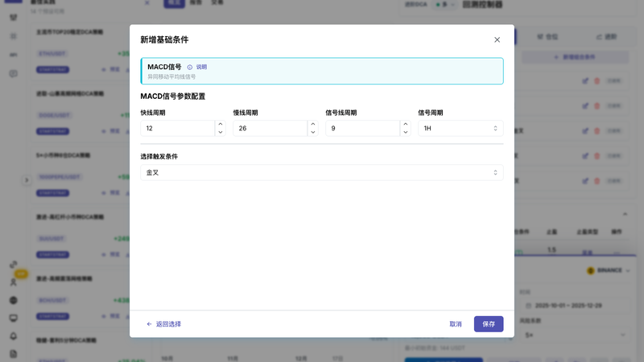644x362 pixels.
Task: Click the info icon beside MACD信号
Action: pos(190,68)
